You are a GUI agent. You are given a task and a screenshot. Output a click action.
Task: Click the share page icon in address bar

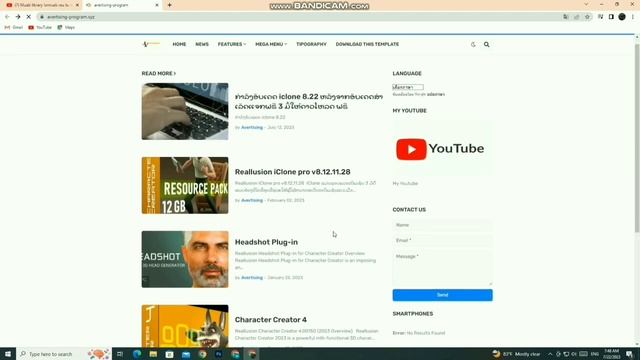[x=577, y=17]
